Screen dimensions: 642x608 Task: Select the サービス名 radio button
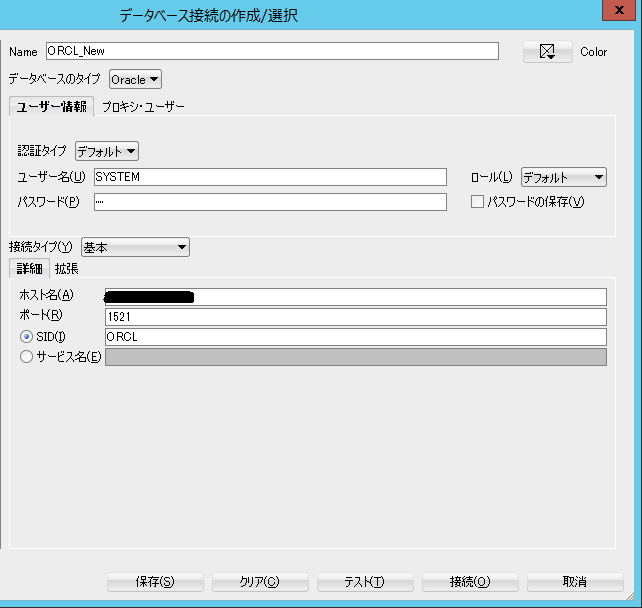click(x=26, y=357)
